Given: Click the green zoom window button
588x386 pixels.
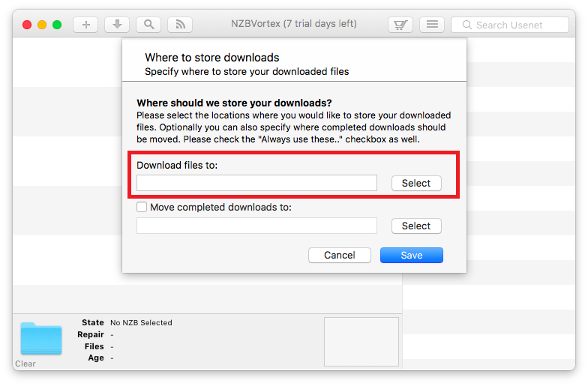Looking at the screenshot, I should pos(57,25).
